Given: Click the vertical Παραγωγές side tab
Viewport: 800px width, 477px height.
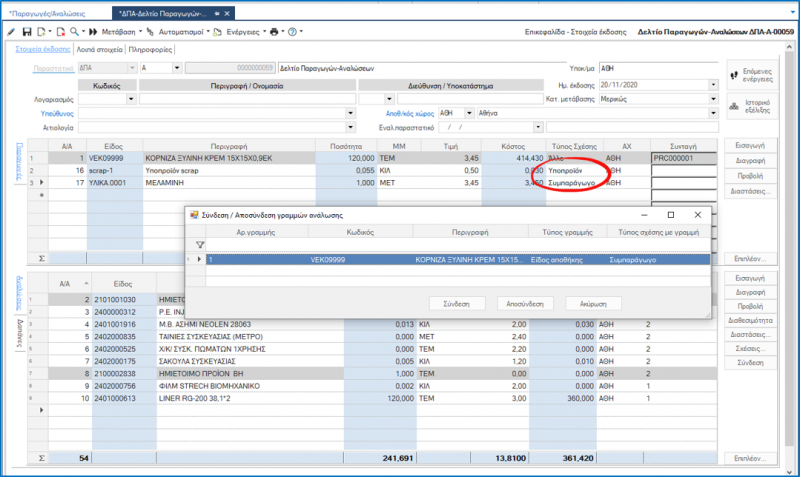Looking at the screenshot, I should coord(19,162).
